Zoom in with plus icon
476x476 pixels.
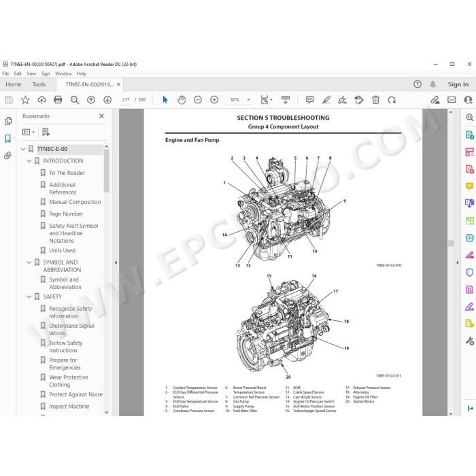tap(214, 99)
